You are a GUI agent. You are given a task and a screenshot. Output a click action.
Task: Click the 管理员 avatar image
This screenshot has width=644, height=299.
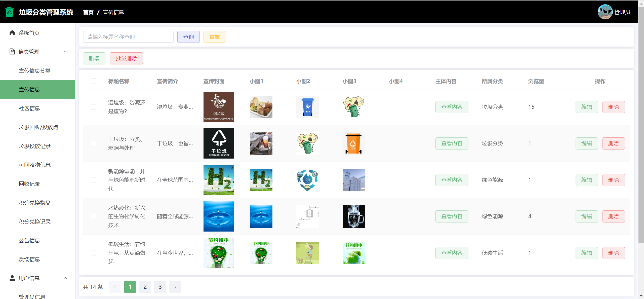[x=605, y=12]
